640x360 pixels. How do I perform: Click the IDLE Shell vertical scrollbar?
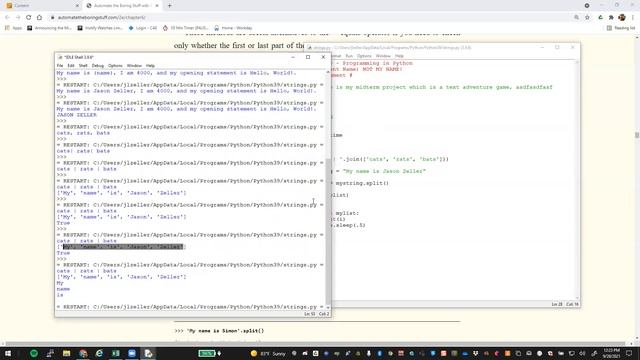tap(328, 231)
